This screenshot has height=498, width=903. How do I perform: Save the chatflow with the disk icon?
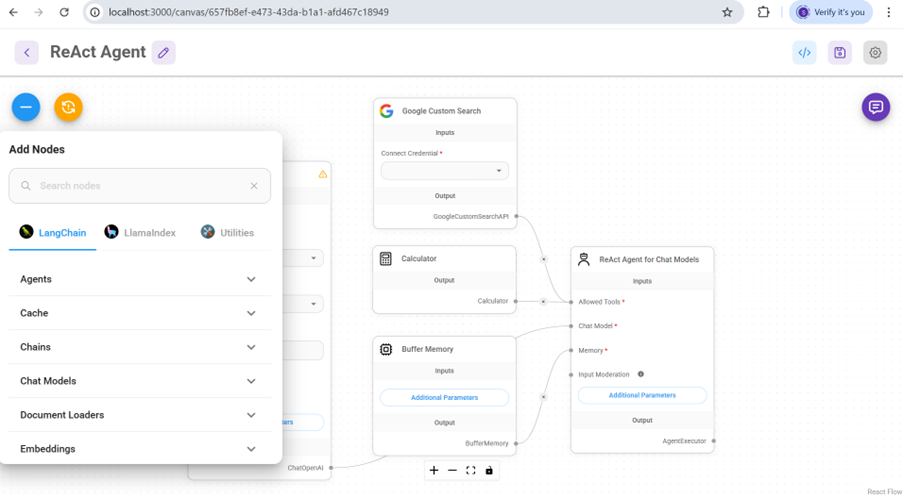840,52
